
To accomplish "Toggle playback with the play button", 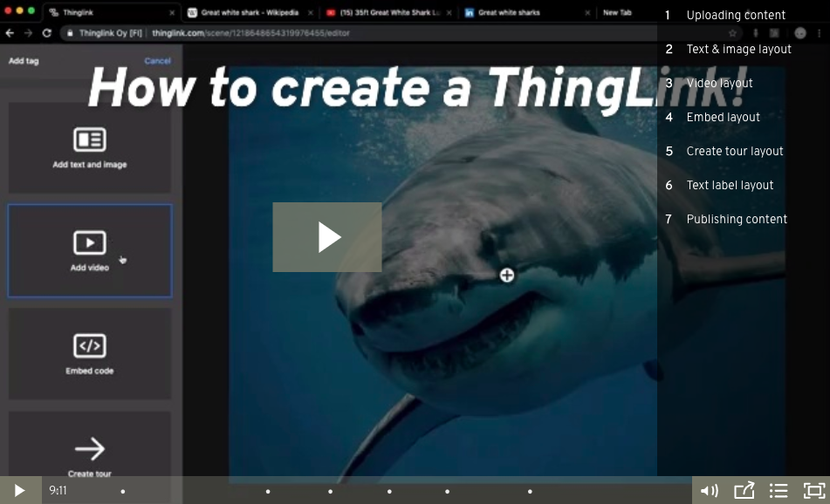I will tap(18, 490).
